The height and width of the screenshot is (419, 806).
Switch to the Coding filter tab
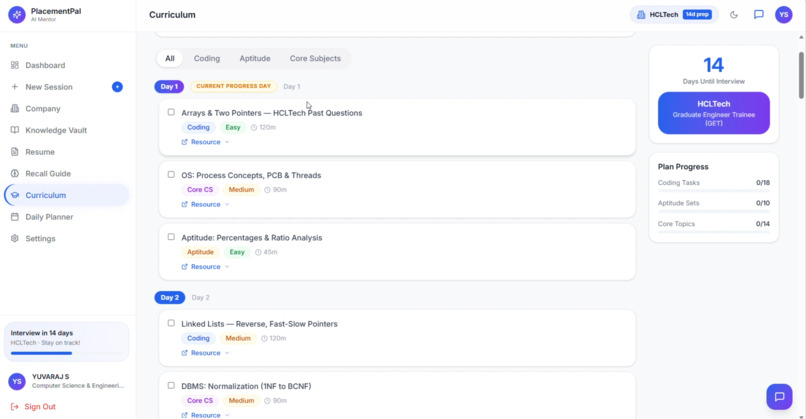tap(207, 59)
